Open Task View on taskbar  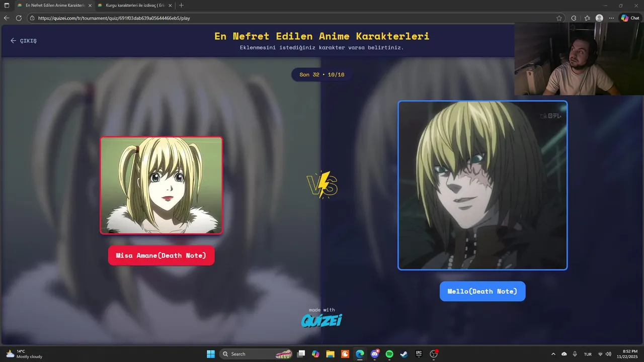(x=301, y=354)
